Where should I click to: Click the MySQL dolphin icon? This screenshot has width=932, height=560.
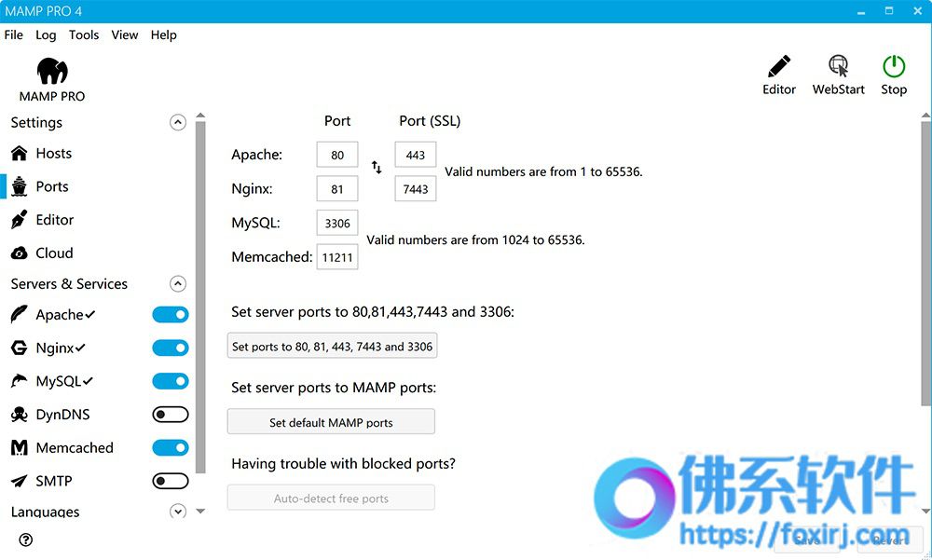(x=19, y=381)
